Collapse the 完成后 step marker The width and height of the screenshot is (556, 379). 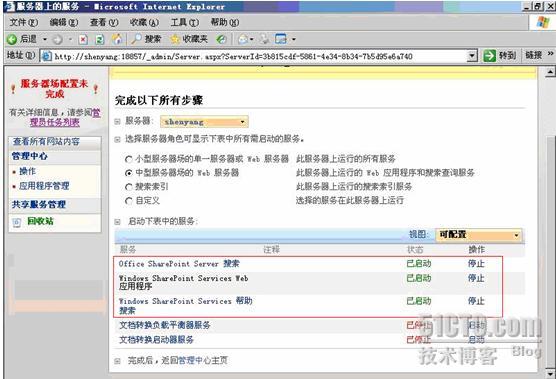(x=117, y=361)
